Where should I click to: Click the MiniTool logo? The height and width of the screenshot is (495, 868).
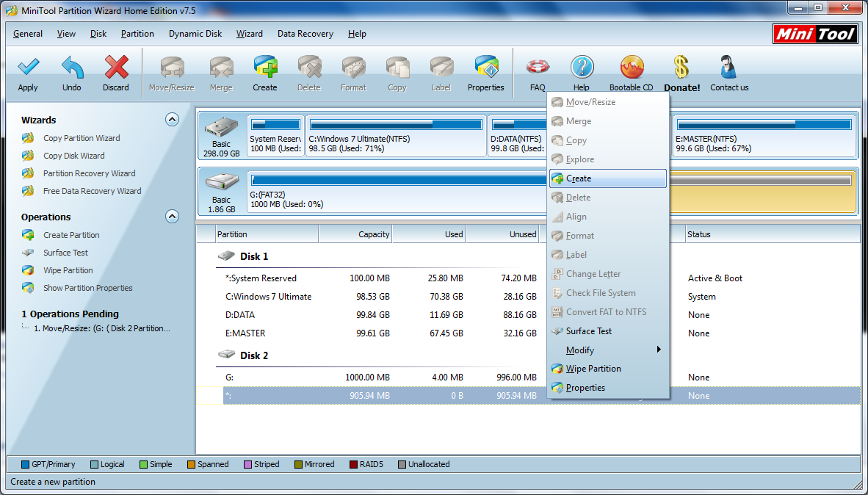tap(815, 34)
